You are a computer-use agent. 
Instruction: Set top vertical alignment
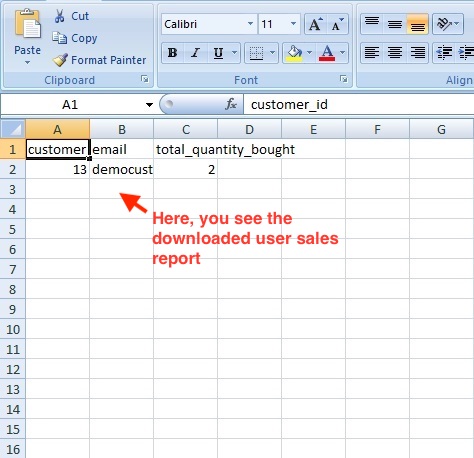tap(372, 24)
